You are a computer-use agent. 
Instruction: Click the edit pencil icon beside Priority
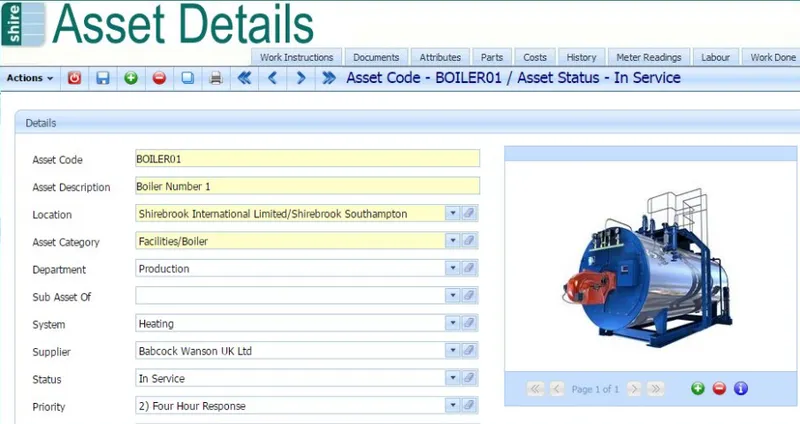[x=469, y=406]
